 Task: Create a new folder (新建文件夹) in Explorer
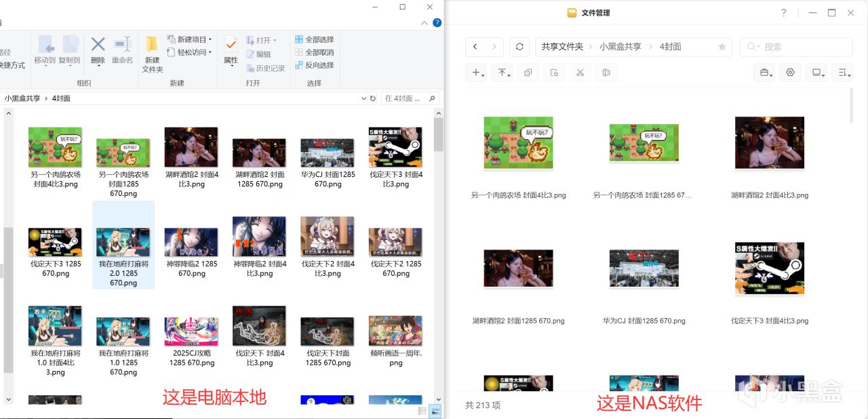153,54
